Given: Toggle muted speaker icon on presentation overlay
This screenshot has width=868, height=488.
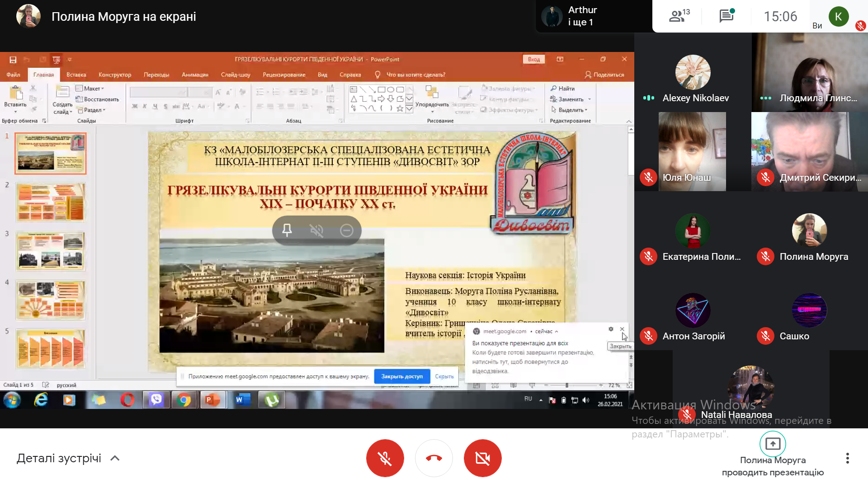Looking at the screenshot, I should (x=316, y=230).
